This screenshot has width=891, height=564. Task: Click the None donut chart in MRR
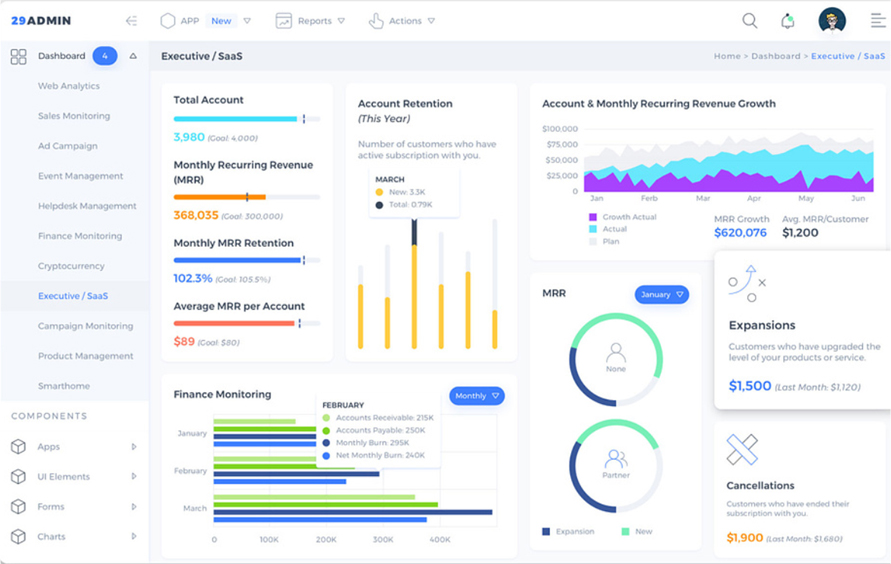[x=616, y=359]
